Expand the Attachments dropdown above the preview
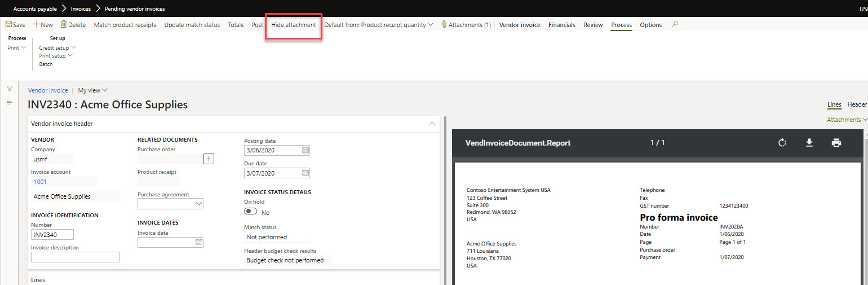Viewport: 868px width, 285px height. (847, 120)
